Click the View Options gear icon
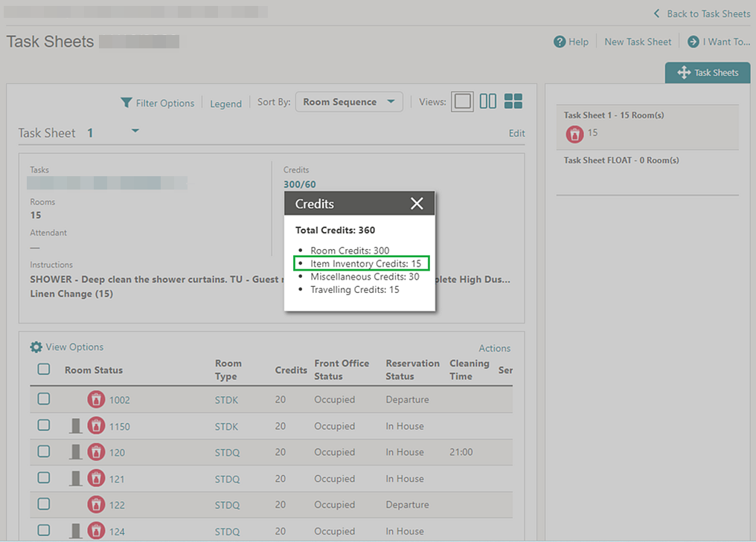Viewport: 756px width, 542px height. pyautogui.click(x=36, y=347)
